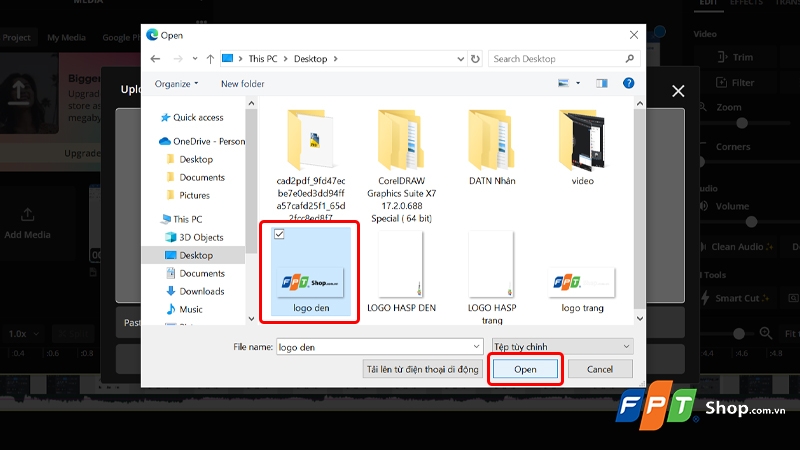This screenshot has width=800, height=450.
Task: Adjust the Zoom slider in editor
Action: tap(742, 123)
